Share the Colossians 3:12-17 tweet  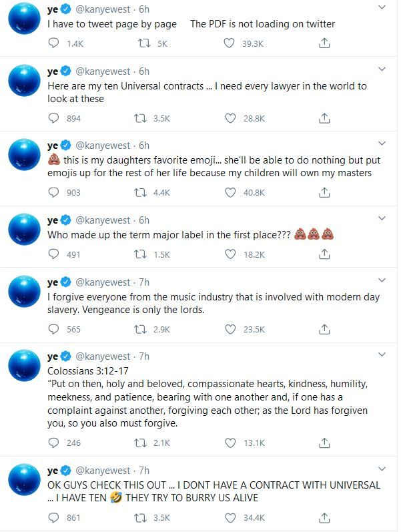pyautogui.click(x=324, y=443)
